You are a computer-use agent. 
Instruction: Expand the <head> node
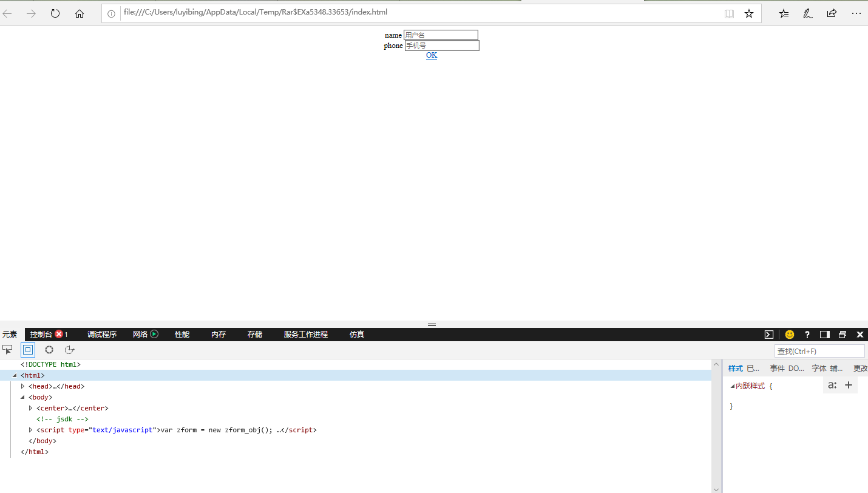pos(23,386)
